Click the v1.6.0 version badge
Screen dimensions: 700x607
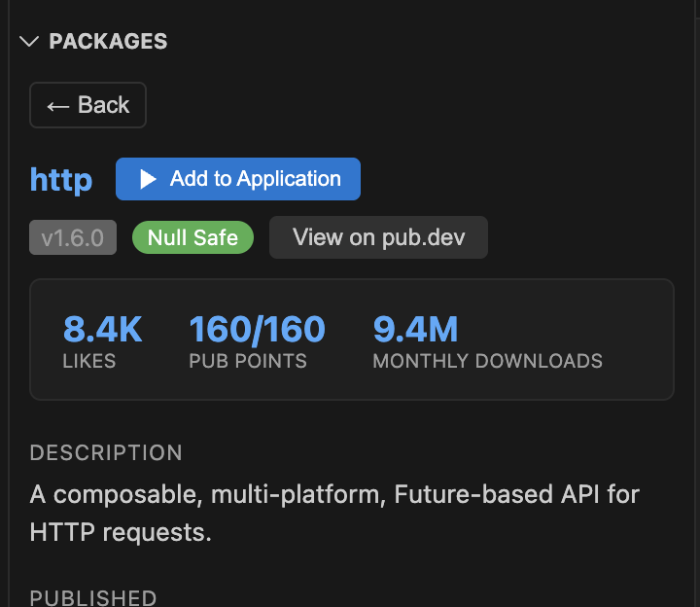(x=73, y=237)
